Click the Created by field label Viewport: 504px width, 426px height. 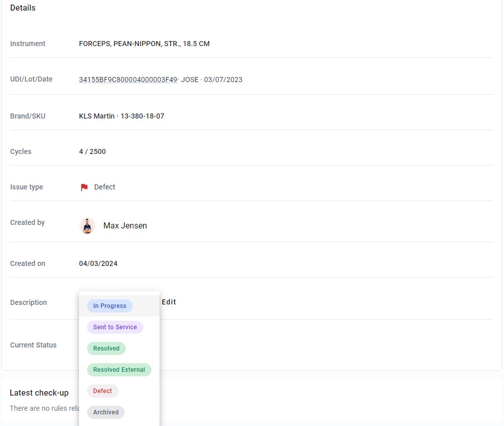pos(27,222)
